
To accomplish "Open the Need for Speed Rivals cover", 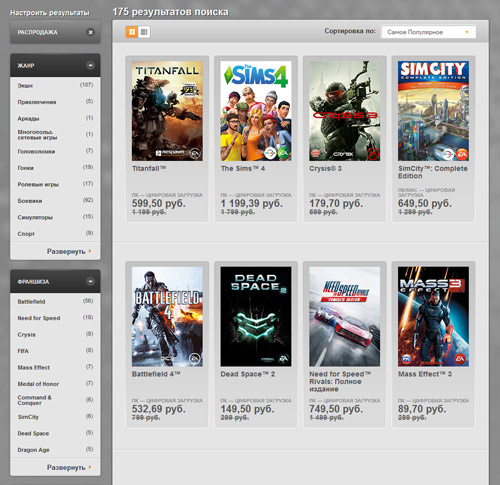I will (x=344, y=317).
